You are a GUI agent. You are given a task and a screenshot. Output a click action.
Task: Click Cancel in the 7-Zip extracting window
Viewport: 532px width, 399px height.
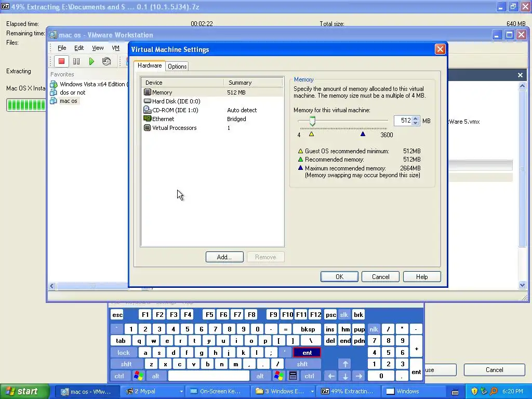494,369
